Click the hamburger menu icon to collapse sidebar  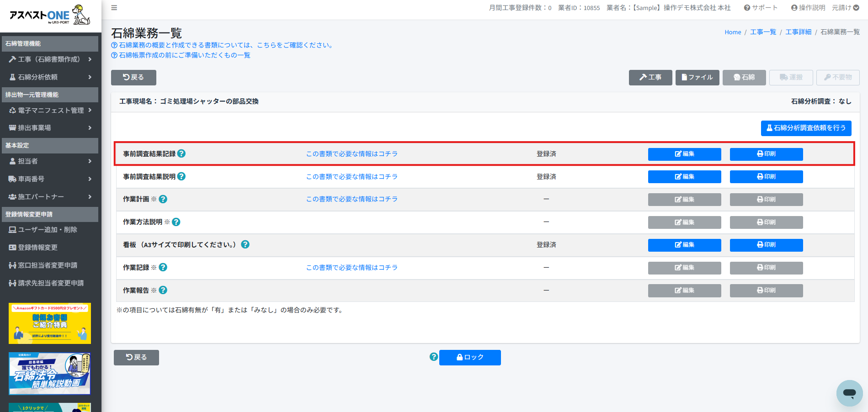[114, 8]
